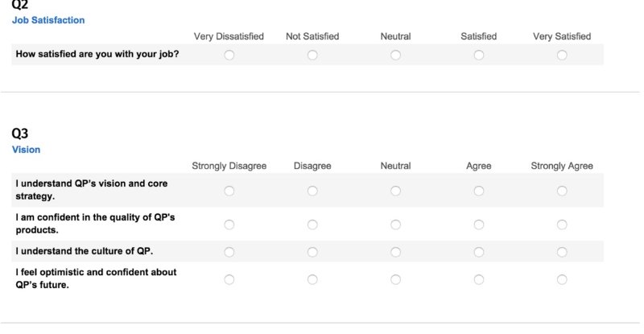Choose Neutral for job satisfaction question

tap(395, 55)
